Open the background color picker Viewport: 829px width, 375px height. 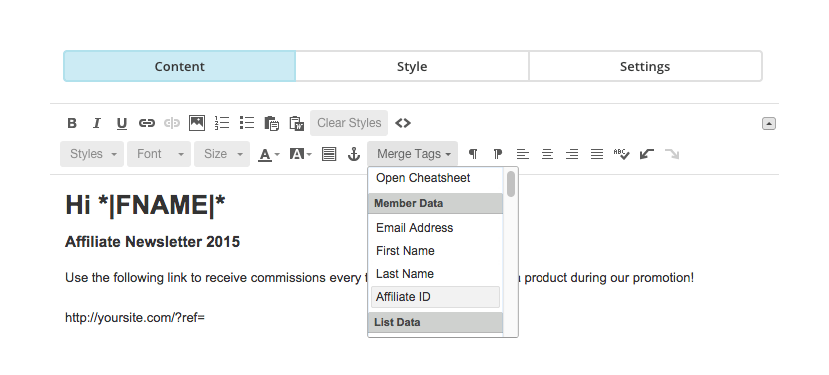tap(300, 154)
